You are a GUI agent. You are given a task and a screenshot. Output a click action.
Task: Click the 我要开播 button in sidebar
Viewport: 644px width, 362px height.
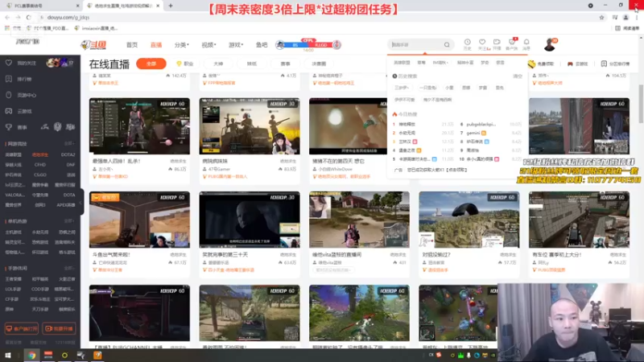(x=59, y=328)
